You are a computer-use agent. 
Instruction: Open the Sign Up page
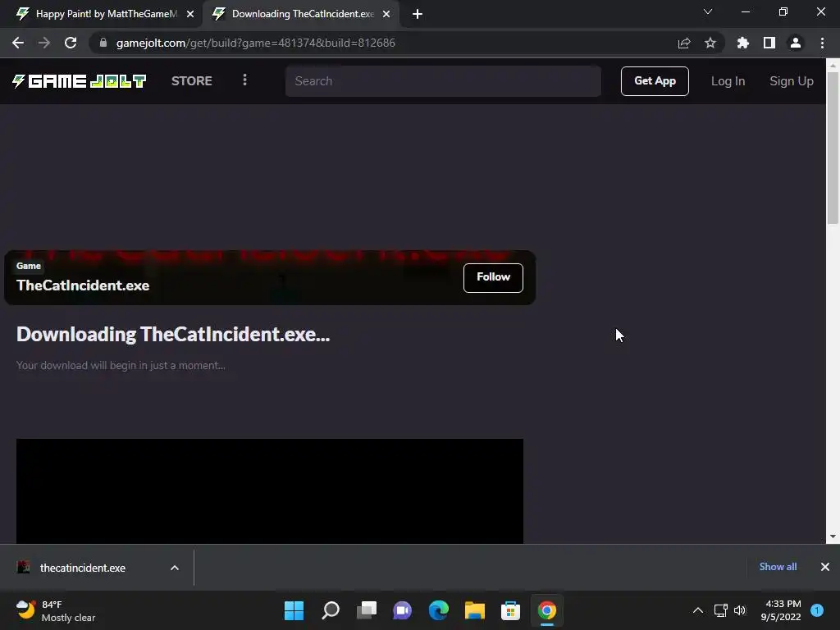[792, 81]
